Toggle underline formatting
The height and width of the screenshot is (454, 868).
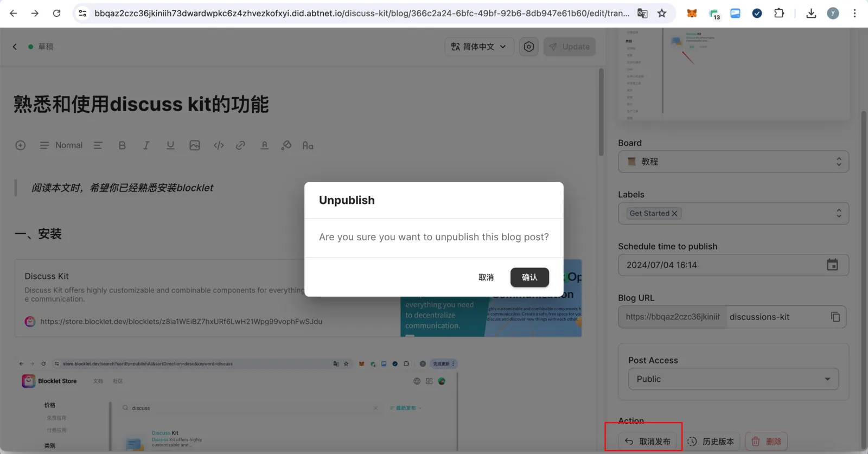170,145
